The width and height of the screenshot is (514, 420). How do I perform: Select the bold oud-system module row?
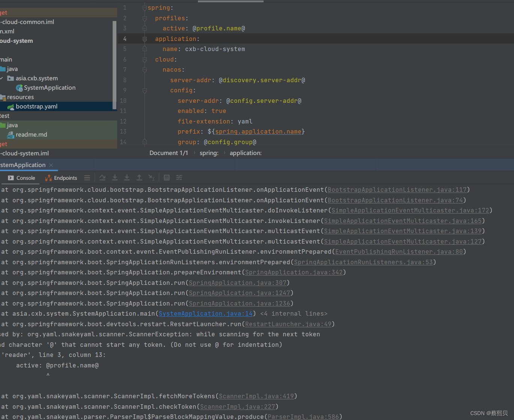tap(58, 41)
